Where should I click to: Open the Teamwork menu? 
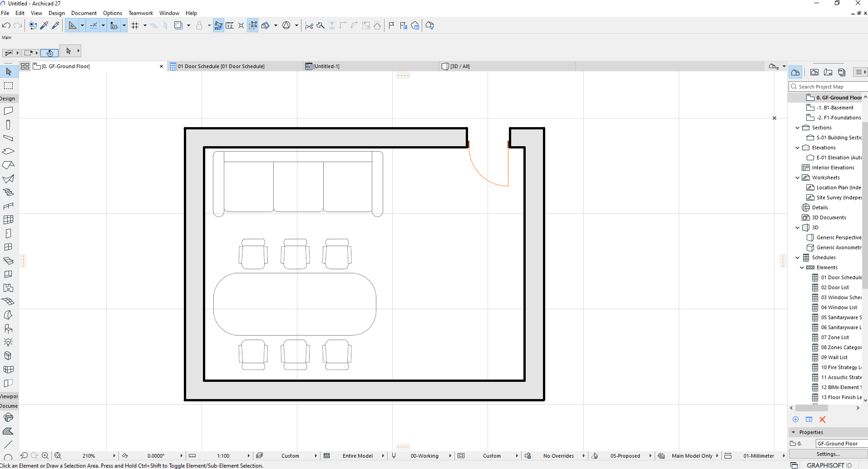tap(141, 13)
